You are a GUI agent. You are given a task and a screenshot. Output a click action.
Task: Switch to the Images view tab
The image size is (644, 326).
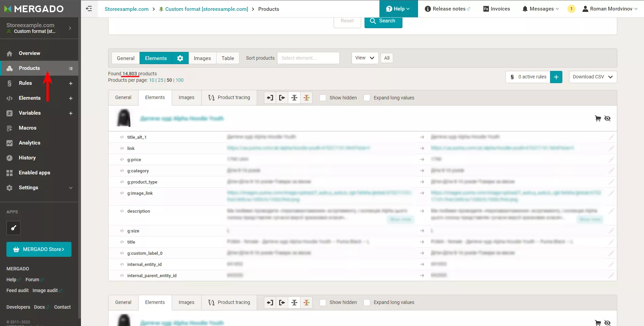(x=202, y=58)
